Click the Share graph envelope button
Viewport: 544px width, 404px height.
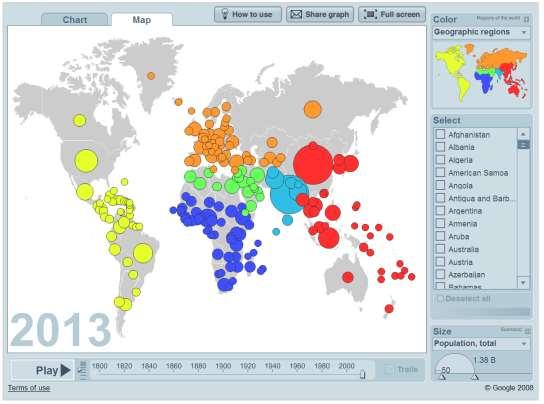pos(320,15)
